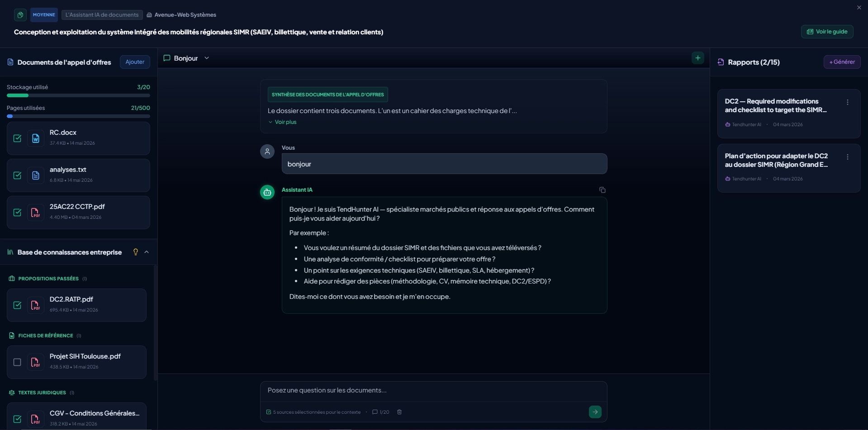
Task: Click the green logo icon beside MOYENNE
Action: (x=20, y=15)
